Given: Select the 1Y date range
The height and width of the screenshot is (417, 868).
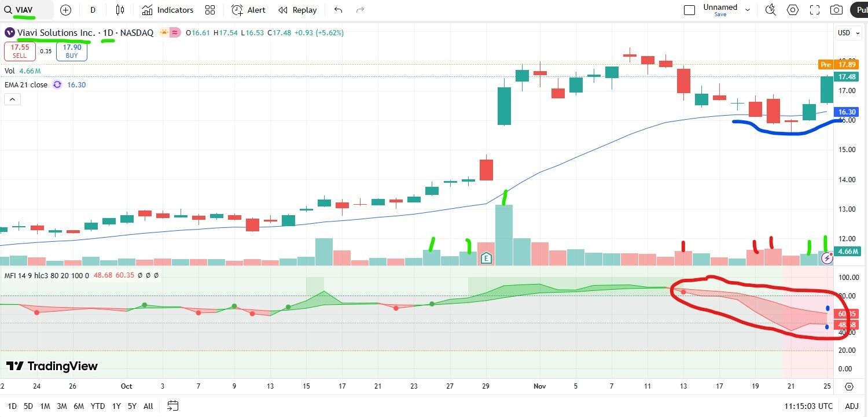Looking at the screenshot, I should pyautogui.click(x=116, y=406).
